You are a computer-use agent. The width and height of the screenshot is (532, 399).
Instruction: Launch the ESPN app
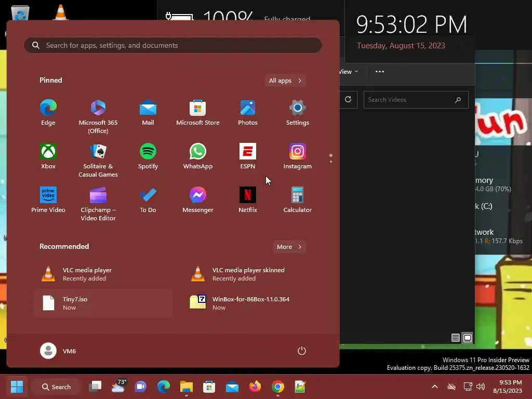point(248,157)
